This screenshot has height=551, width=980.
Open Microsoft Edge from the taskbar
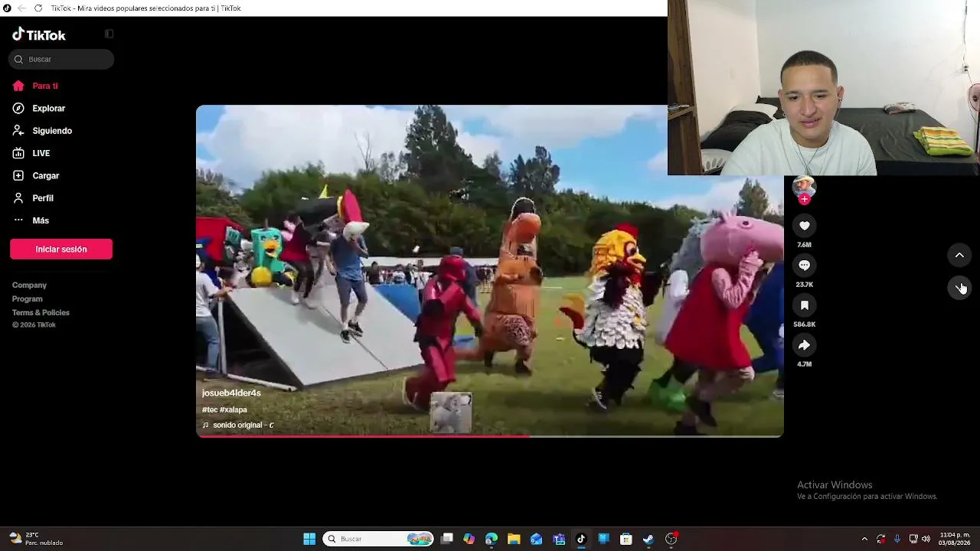(x=492, y=539)
